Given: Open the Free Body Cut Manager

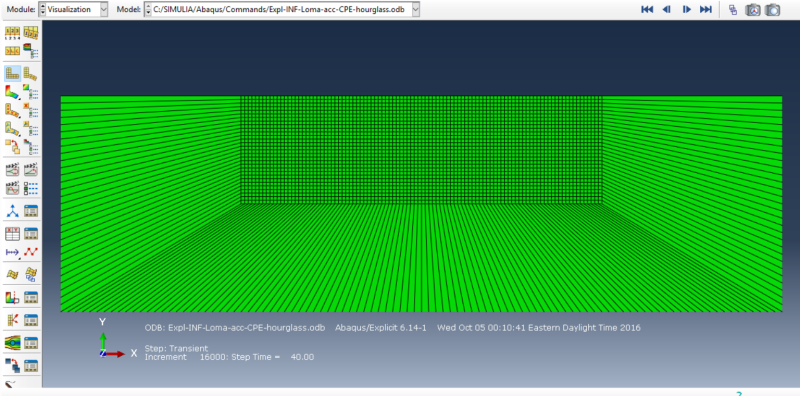Looking at the screenshot, I should (x=31, y=320).
